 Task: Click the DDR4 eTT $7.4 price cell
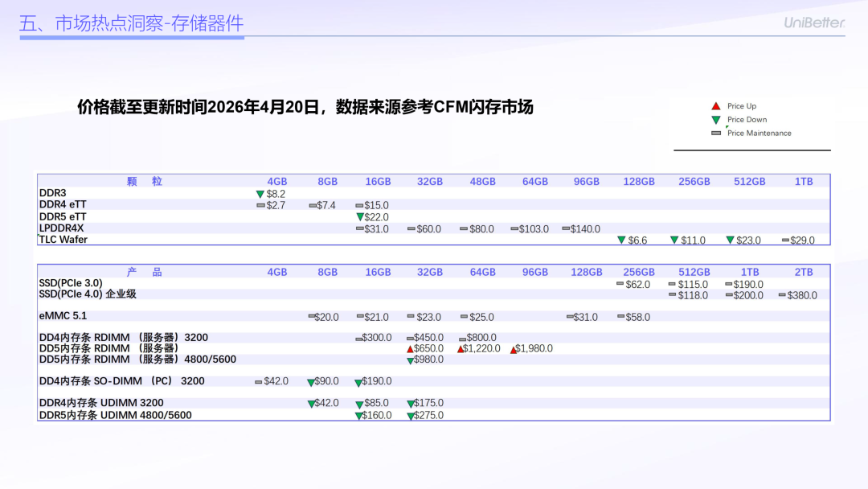[326, 205]
